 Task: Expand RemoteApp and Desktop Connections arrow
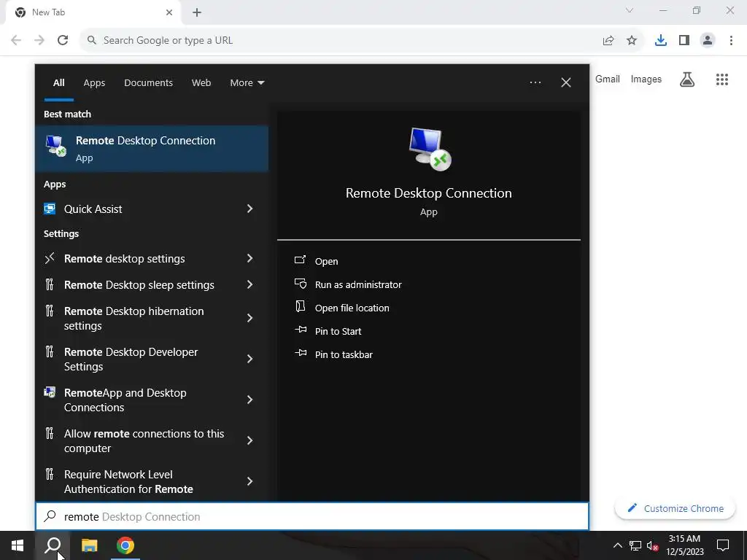249,400
